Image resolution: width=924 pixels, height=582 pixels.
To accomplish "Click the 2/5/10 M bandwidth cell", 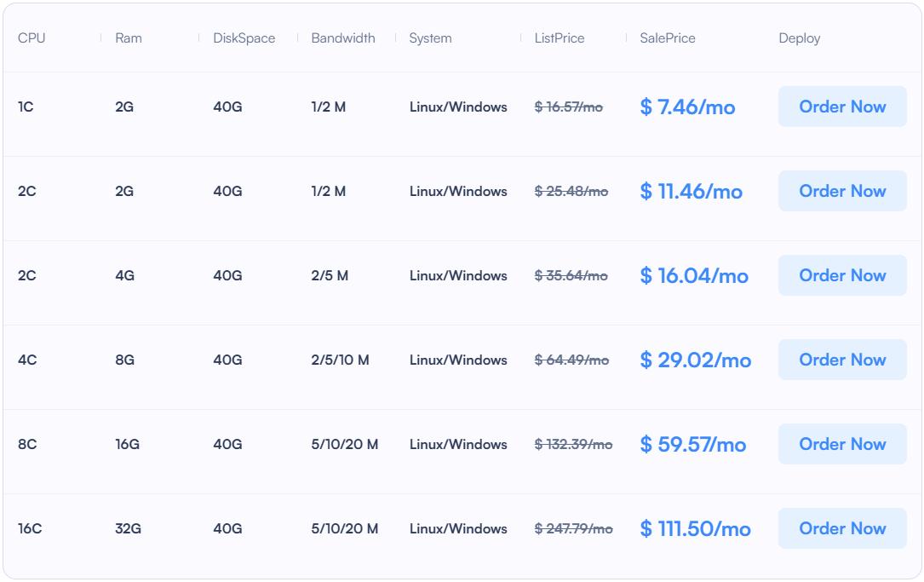I will [341, 360].
